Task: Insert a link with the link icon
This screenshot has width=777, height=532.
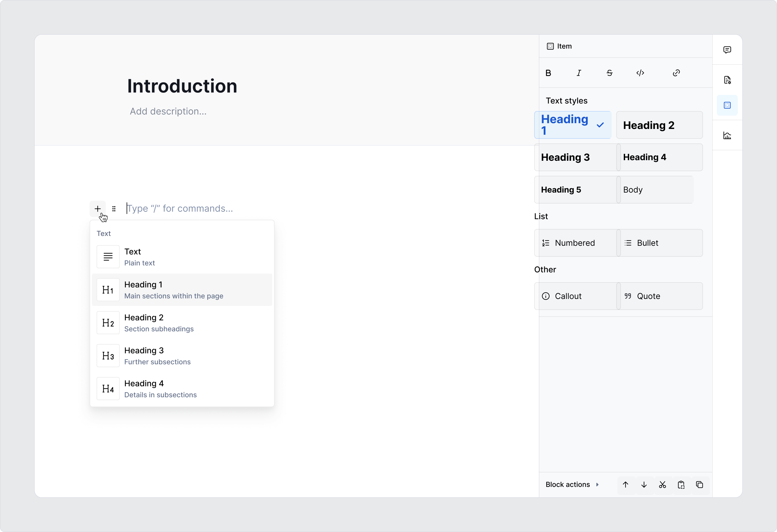Action: (676, 73)
